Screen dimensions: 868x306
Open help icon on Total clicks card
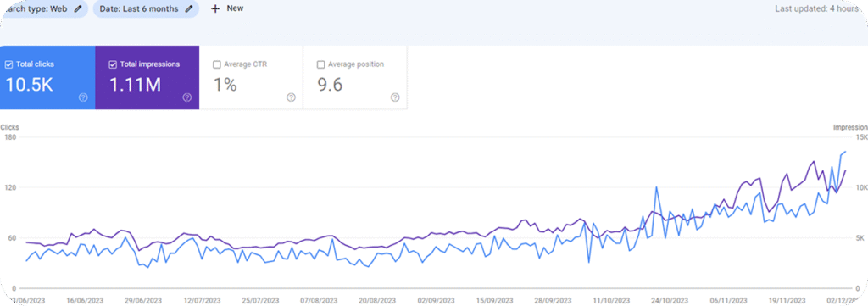83,97
